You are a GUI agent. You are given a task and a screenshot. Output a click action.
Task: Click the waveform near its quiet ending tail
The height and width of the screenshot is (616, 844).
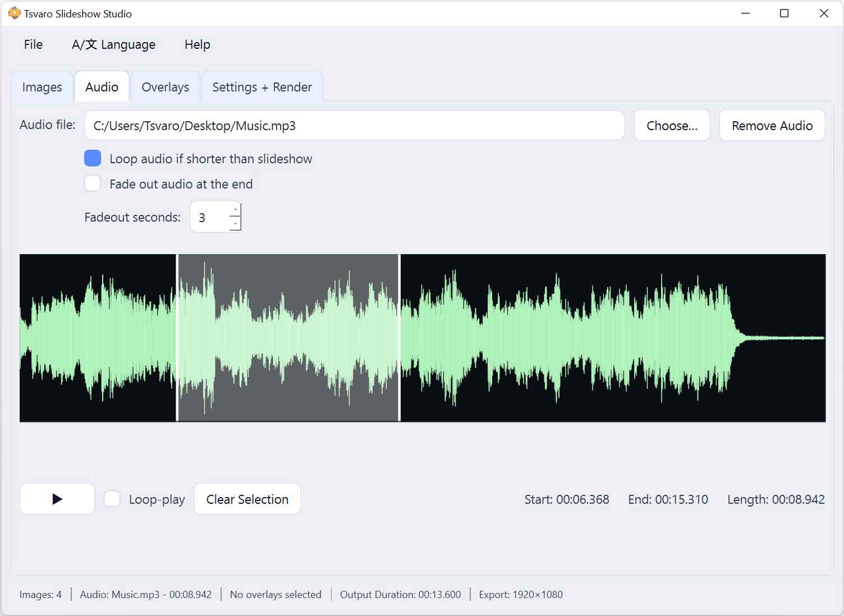tap(786, 337)
